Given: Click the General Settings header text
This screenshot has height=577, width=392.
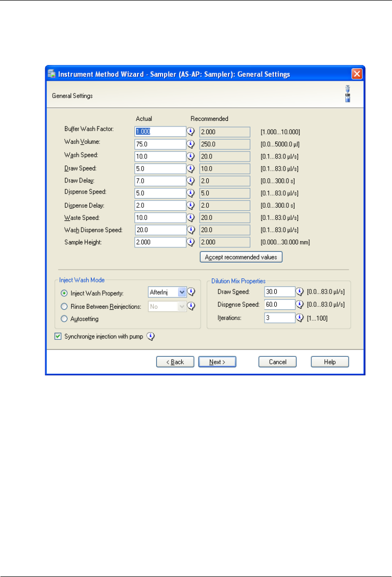Looking at the screenshot, I should pos(72,95).
